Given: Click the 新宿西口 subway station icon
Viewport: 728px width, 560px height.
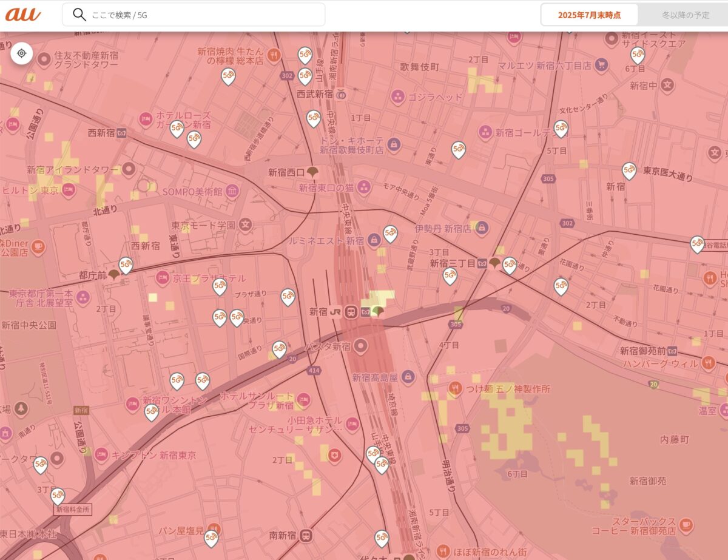Looking at the screenshot, I should [312, 173].
